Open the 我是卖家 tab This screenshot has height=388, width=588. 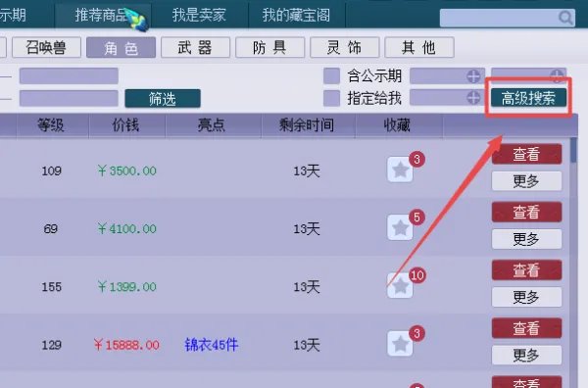coord(199,16)
